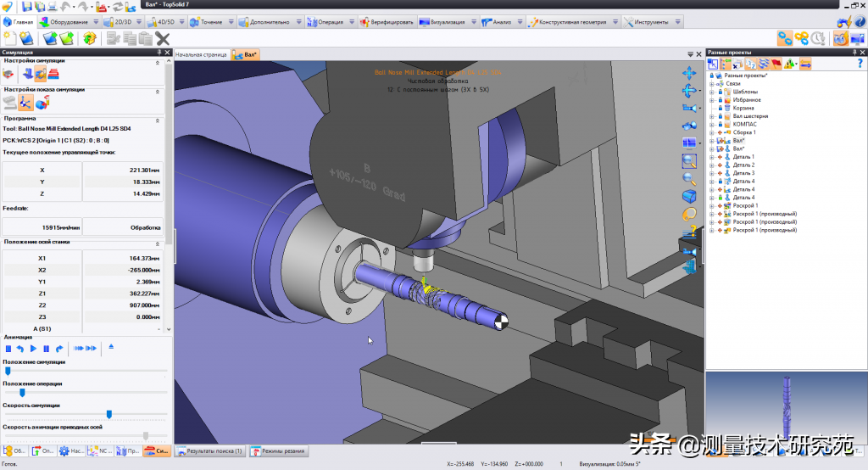Collapse the Программа section
Viewport: 868px width, 470px height.
157,120
